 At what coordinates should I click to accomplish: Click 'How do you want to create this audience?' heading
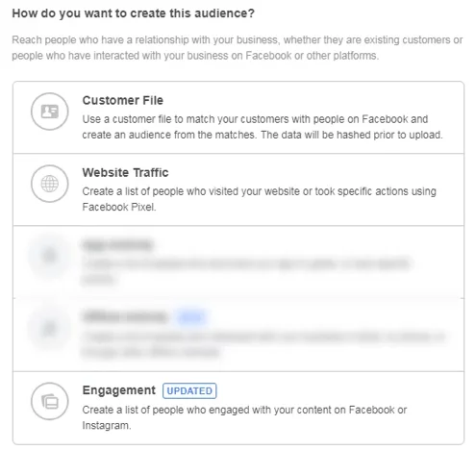pyautogui.click(x=133, y=13)
